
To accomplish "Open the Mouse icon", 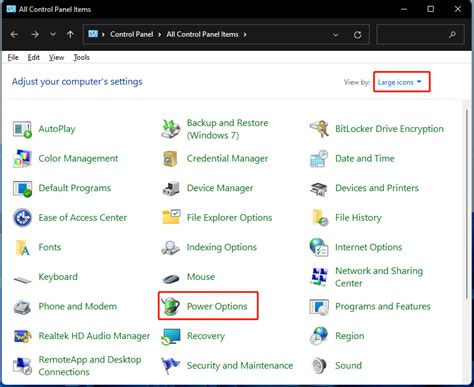I will click(x=171, y=278).
